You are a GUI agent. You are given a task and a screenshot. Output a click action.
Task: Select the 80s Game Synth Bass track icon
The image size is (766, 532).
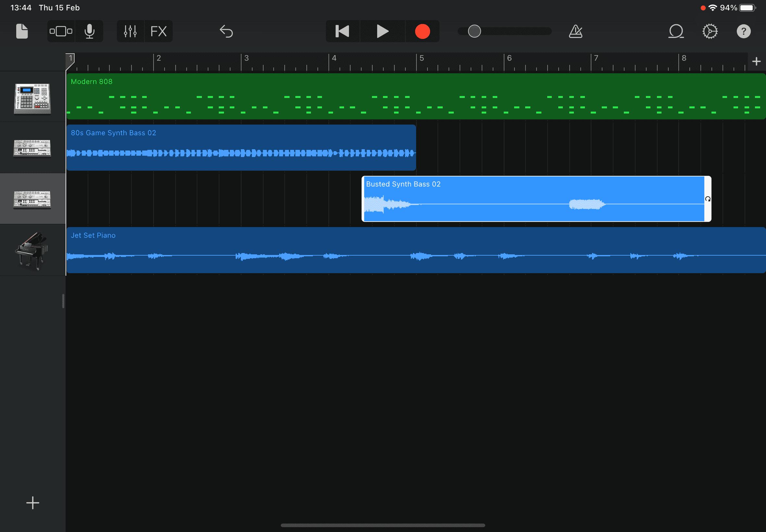point(32,148)
